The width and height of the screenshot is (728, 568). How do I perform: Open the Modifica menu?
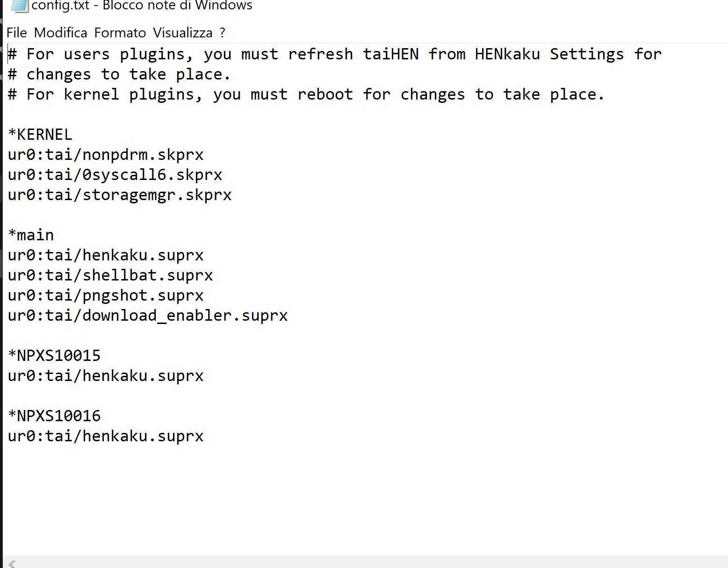tap(60, 33)
